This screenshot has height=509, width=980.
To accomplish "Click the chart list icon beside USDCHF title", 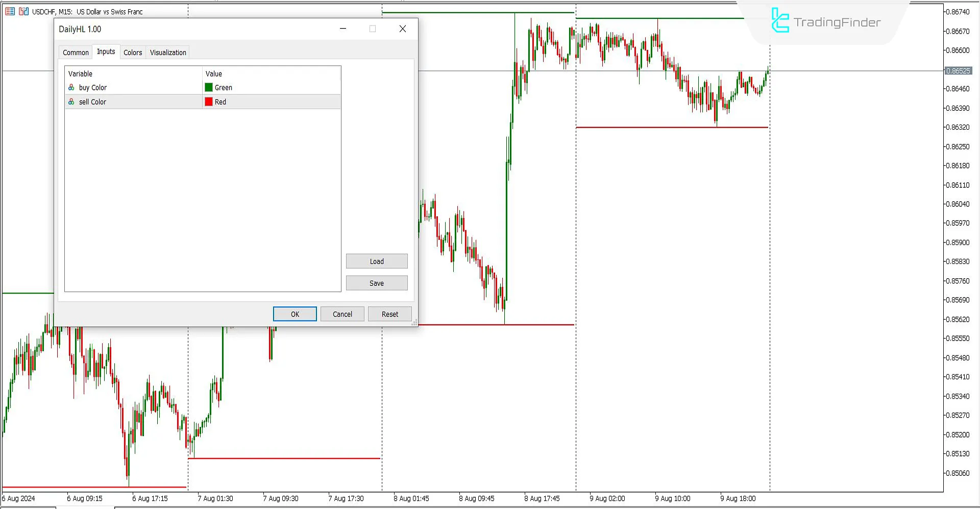I will pyautogui.click(x=10, y=11).
